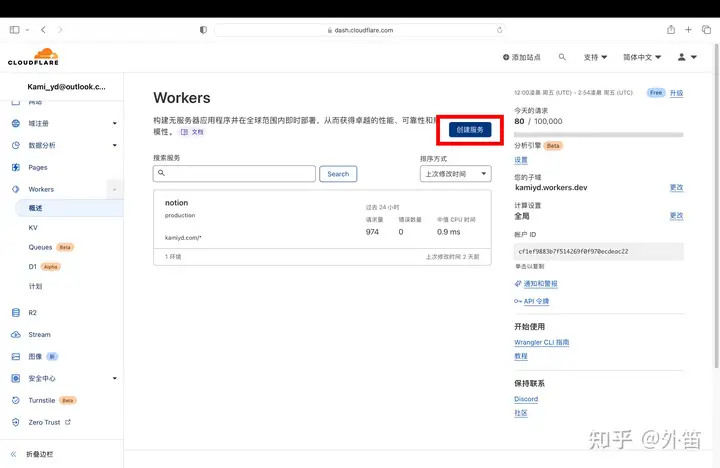Click the Pages lightning icon
720x468 pixels.
pyautogui.click(x=16, y=167)
